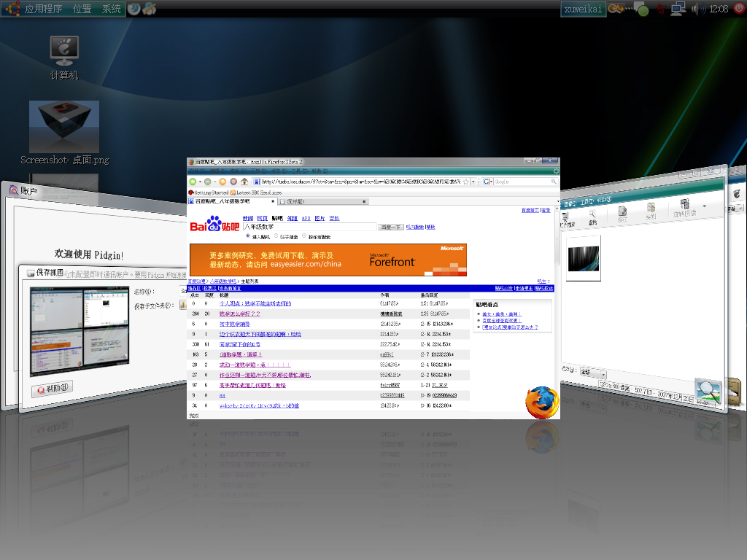
Task: Click the Google search box in Firefox
Action: pos(522,182)
